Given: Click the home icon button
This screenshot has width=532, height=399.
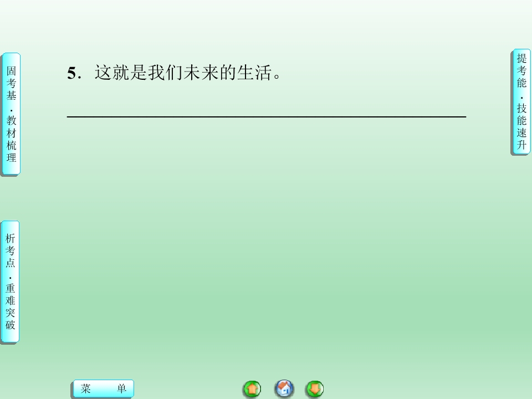Looking at the screenshot, I should 284,389.
